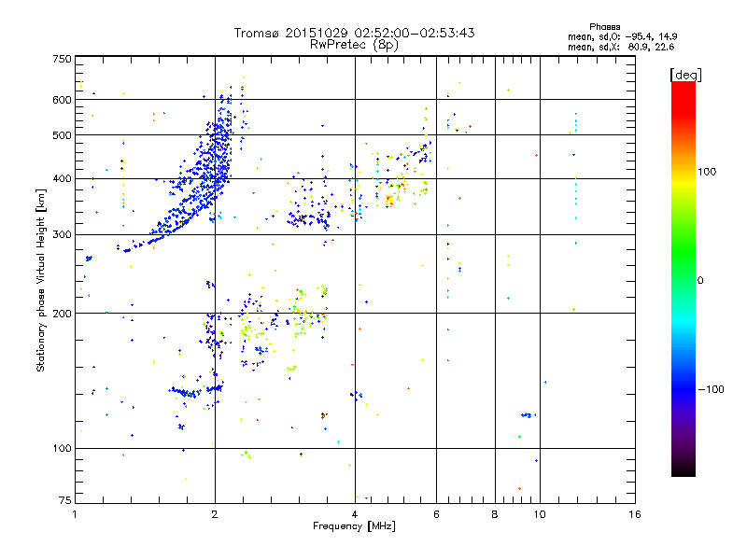Click the colorbar '100' tick label
747x560 pixels.
click(707, 172)
